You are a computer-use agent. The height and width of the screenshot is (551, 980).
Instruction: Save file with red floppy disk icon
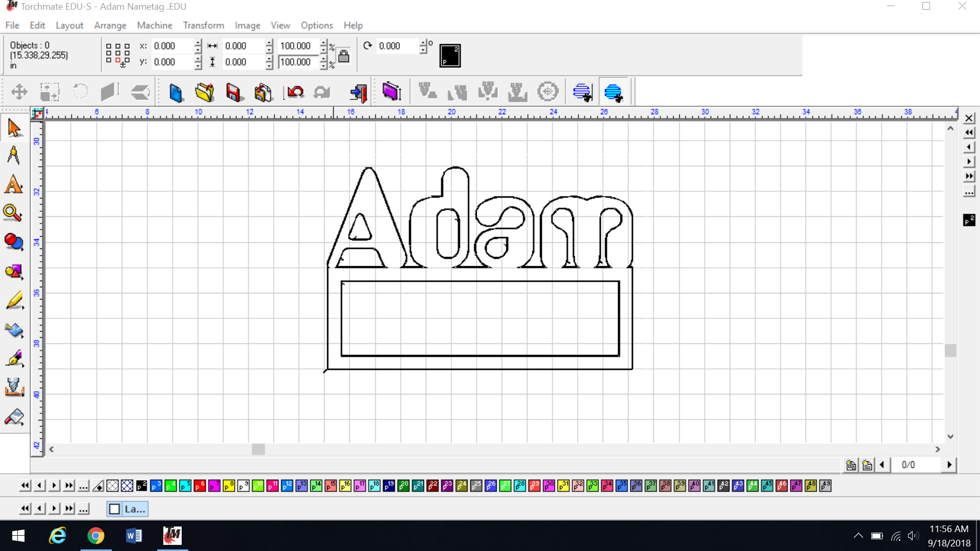[233, 92]
